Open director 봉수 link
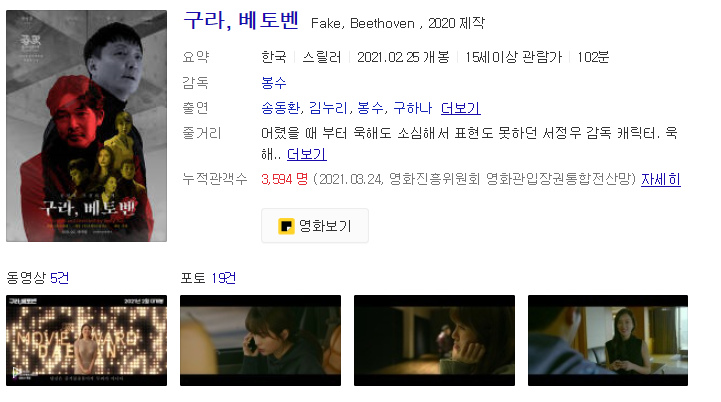 (x=274, y=83)
